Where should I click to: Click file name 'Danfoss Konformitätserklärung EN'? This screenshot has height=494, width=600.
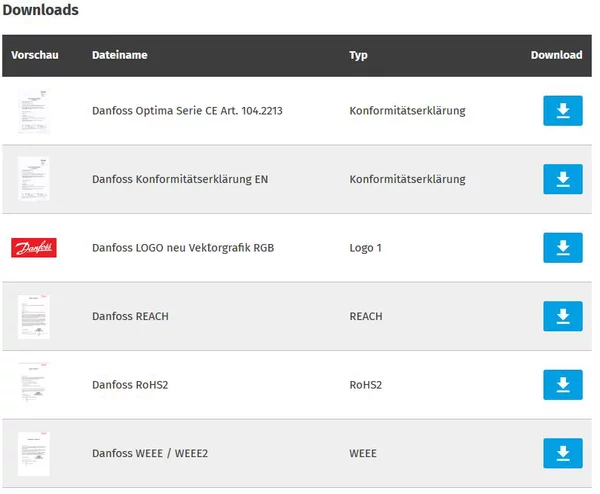(180, 179)
